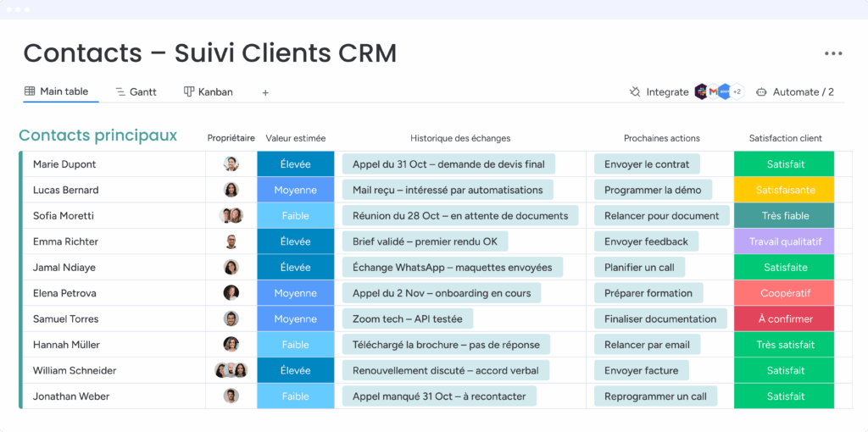The width and height of the screenshot is (868, 432).
Task: Click William Schneider's owner avatars
Action: tap(231, 370)
